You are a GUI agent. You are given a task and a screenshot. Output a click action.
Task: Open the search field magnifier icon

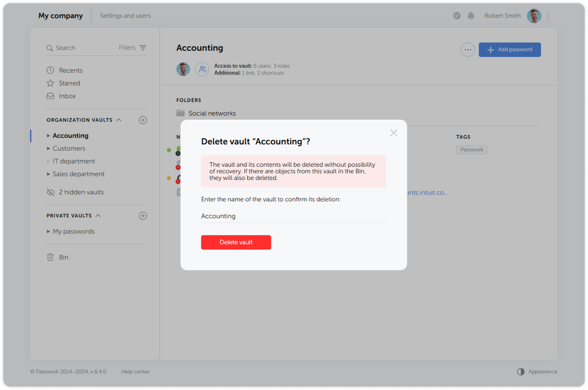tap(50, 48)
